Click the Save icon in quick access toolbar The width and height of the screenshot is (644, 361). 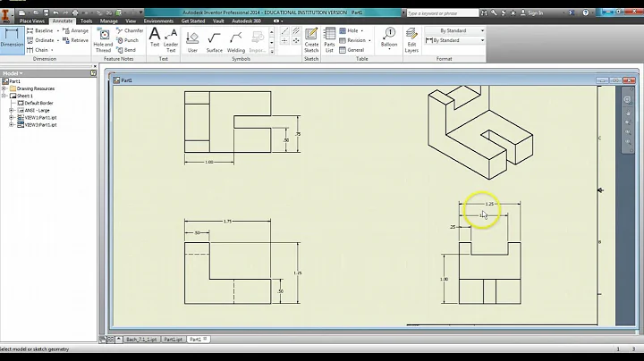(46, 13)
